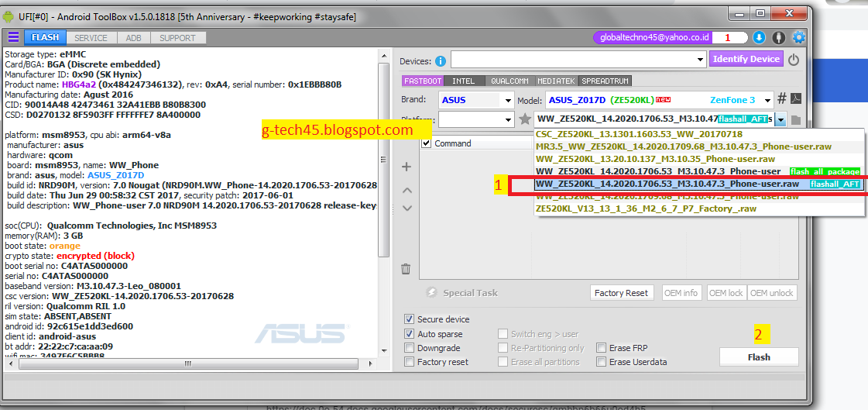Switch to the FLASH tab

coord(45,38)
